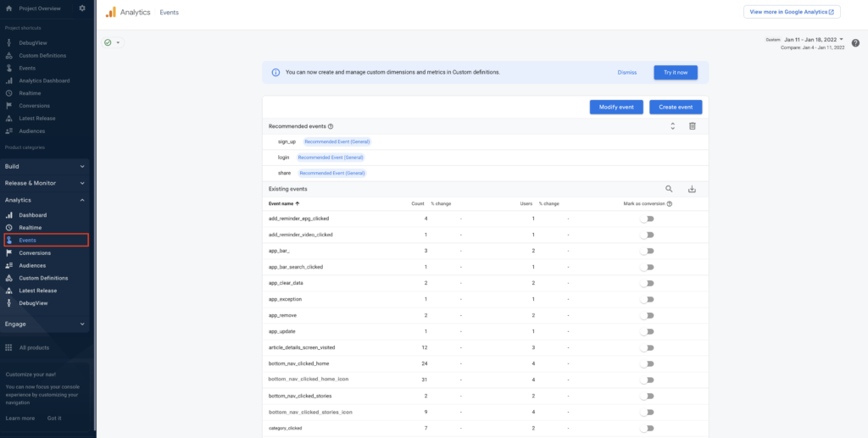Enable conversion toggle for bottom_nav_clicked_home
This screenshot has width=868, height=438.
(x=648, y=363)
